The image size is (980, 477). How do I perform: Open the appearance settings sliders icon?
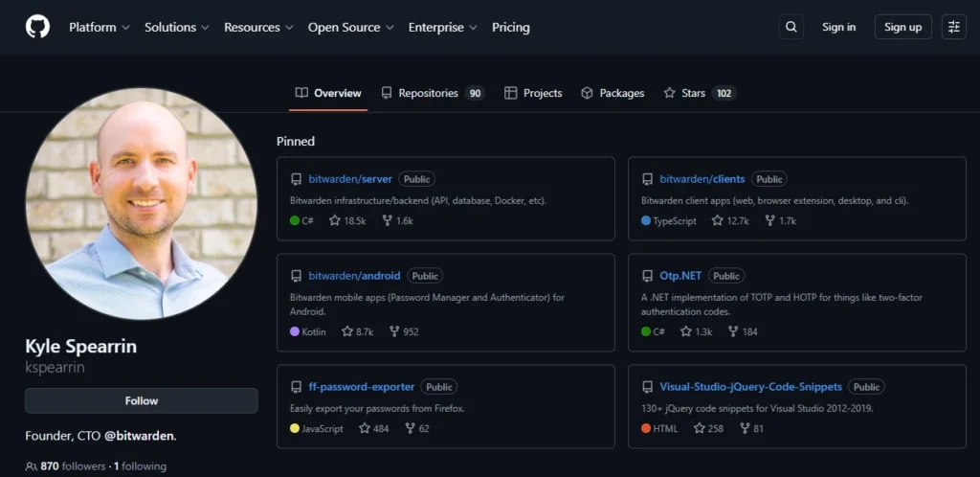954,27
